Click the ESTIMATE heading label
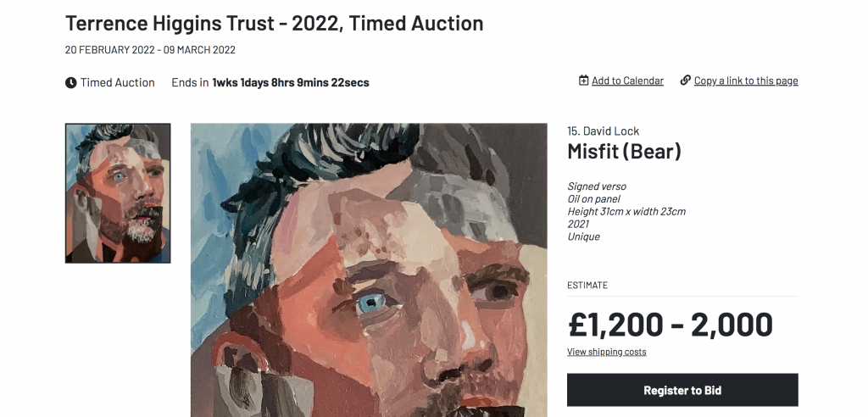Viewport: 868px width, 417px height. [587, 286]
